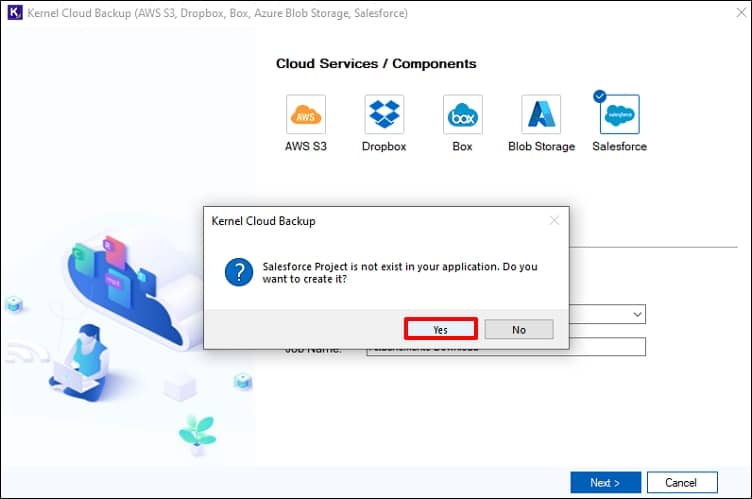Click the blue question mark dialog icon
752x499 pixels.
pos(239,272)
